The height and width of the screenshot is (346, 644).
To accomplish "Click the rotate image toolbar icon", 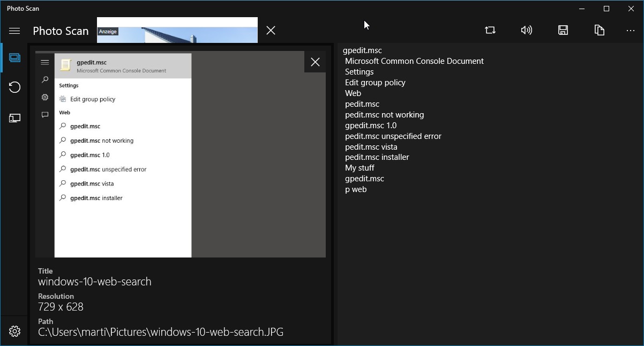I will 490,30.
